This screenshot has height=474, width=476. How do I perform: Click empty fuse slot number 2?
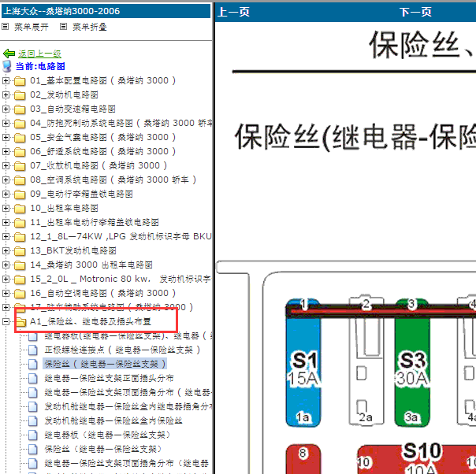point(366,361)
